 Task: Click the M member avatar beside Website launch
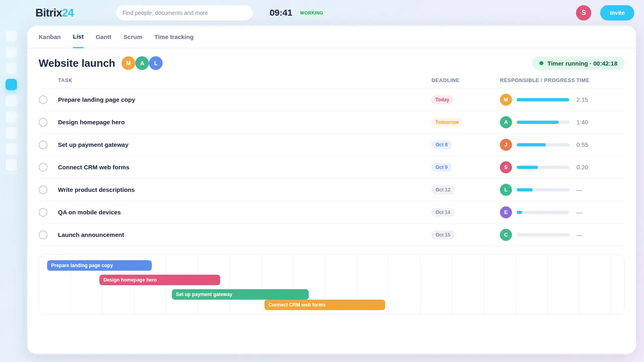[128, 63]
